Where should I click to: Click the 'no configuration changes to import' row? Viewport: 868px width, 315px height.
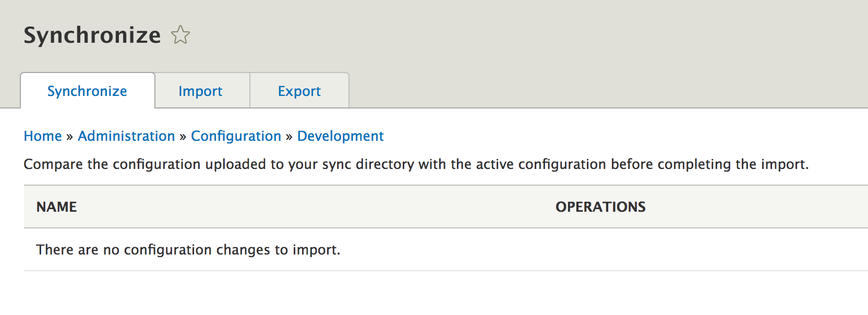click(x=188, y=250)
